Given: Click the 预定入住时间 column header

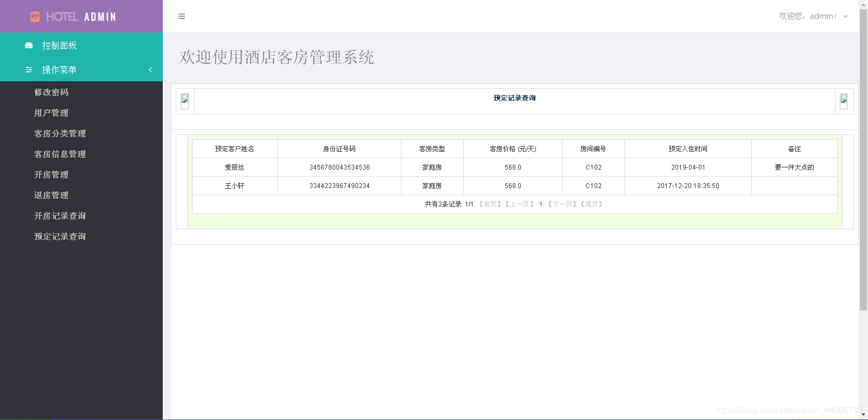Looking at the screenshot, I should (x=688, y=149).
